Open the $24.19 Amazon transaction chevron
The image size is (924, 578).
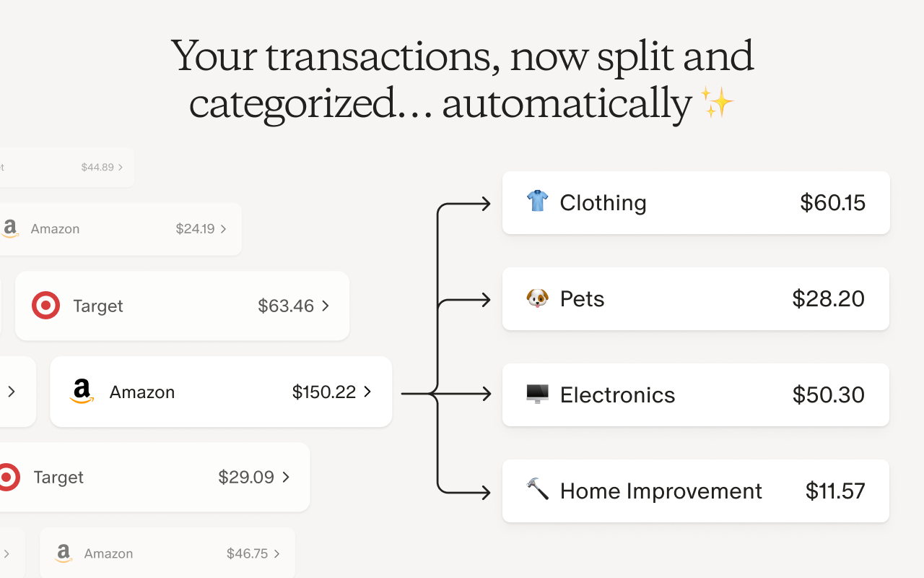pos(223,229)
